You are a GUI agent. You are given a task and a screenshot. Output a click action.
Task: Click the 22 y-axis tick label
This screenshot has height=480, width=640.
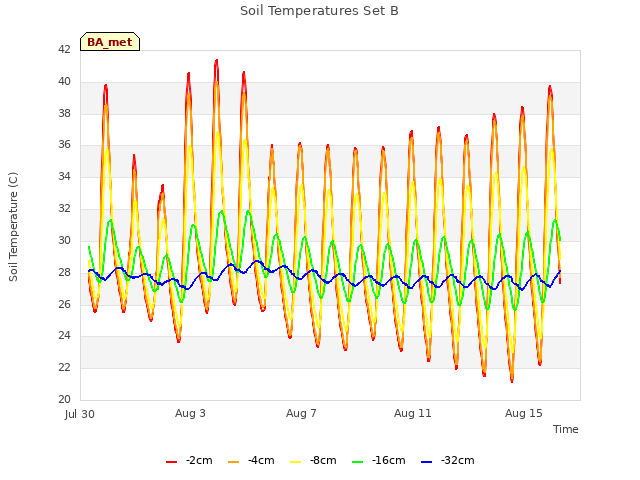[x=64, y=367]
